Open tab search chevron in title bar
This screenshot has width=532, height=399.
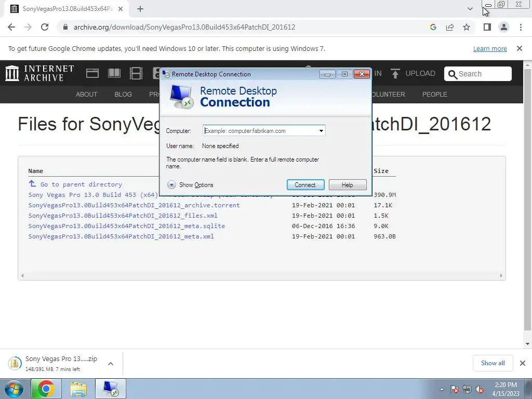tap(470, 9)
